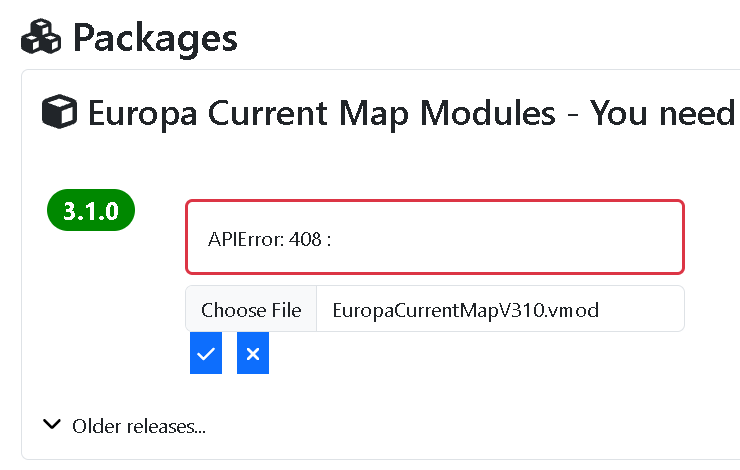Image resolution: width=740 pixels, height=470 pixels.
Task: Cancel upload with the blue X button
Action: point(253,354)
